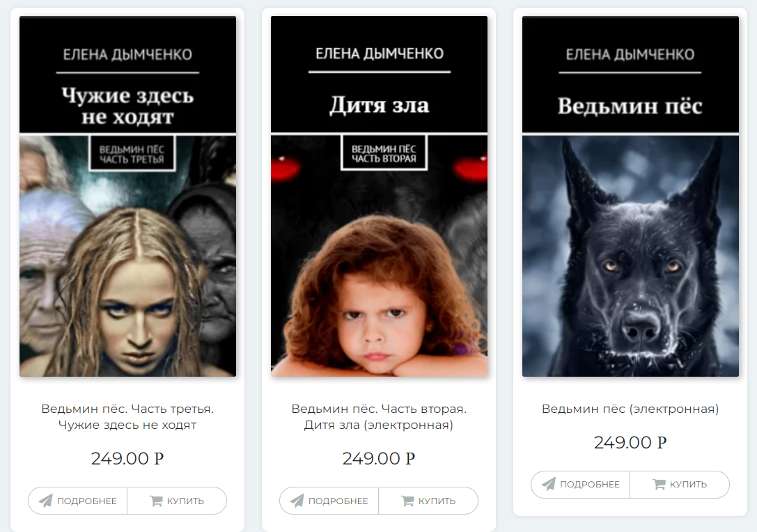Open Подробнее for Чужие здесь не ходят
757x532 pixels.
pos(78,501)
